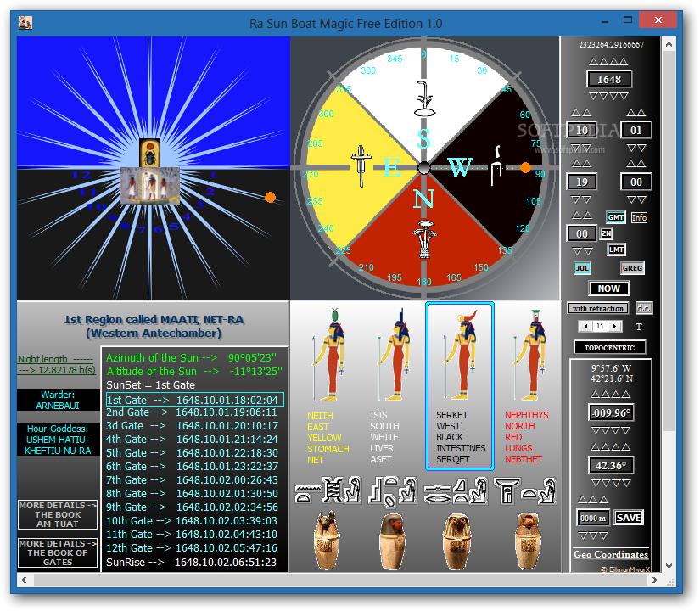Click the leftmost up triangle above year 1648
This screenshot has width=700, height=611.
(x=593, y=62)
